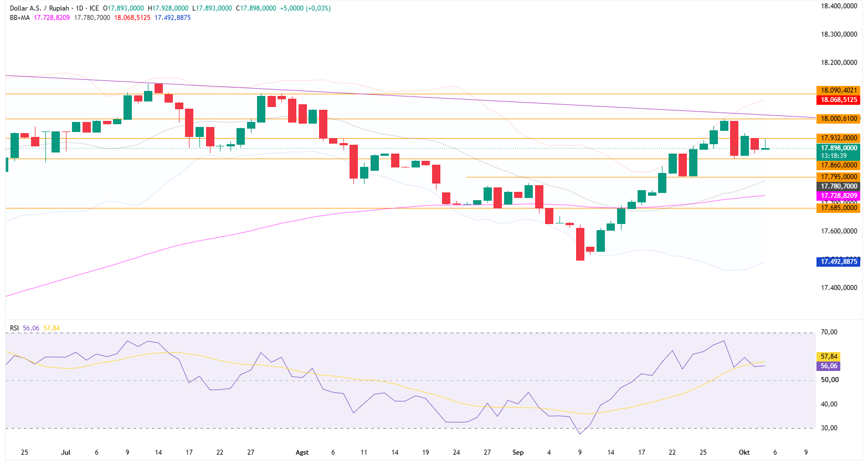Click the red 18.068,5125 price axis label
The height and width of the screenshot is (463, 868).
(x=839, y=100)
